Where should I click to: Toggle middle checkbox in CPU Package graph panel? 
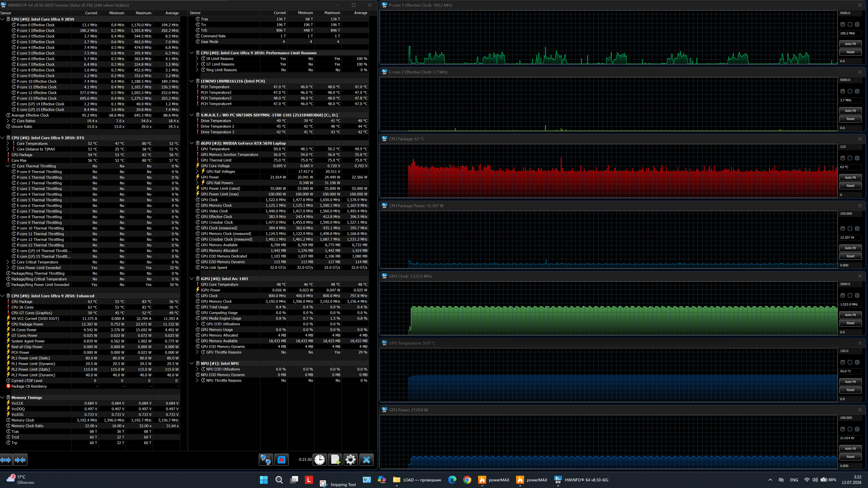850,158
